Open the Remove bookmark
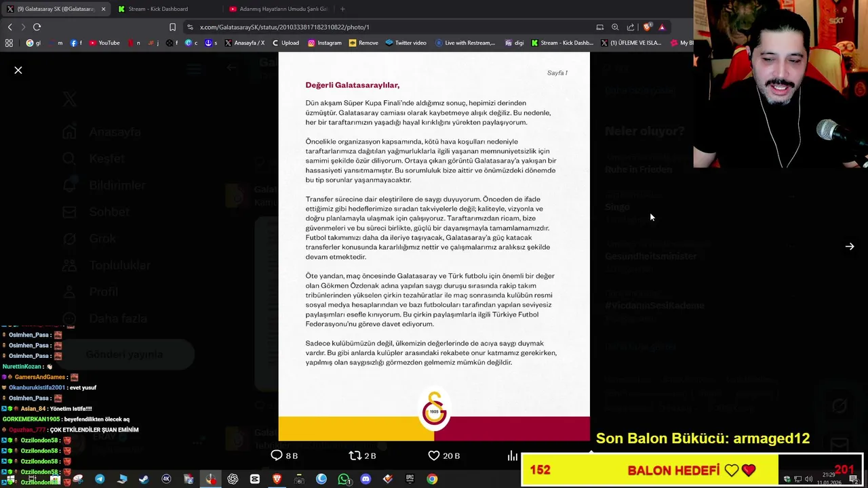868x488 pixels. (364, 43)
